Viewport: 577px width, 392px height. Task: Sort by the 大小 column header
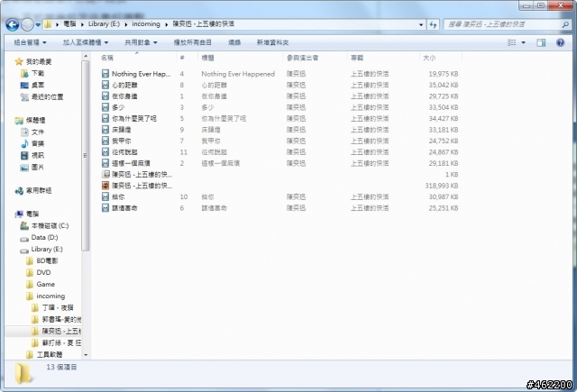(441, 58)
